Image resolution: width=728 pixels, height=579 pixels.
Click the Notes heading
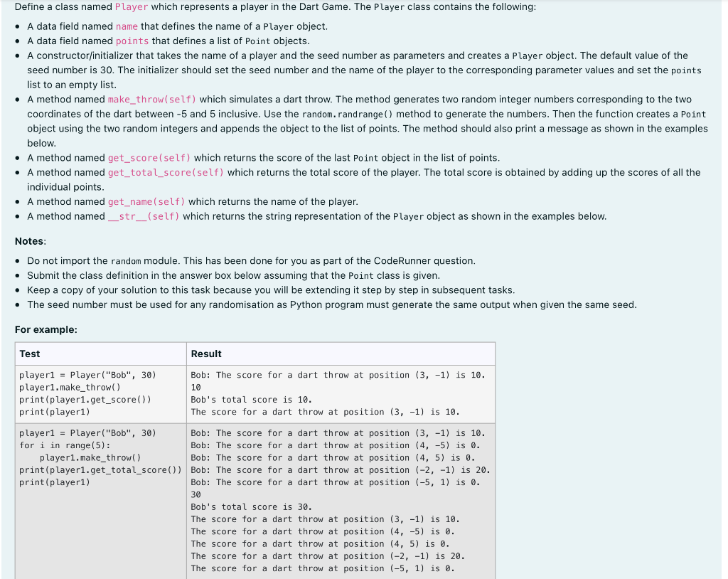(x=29, y=240)
